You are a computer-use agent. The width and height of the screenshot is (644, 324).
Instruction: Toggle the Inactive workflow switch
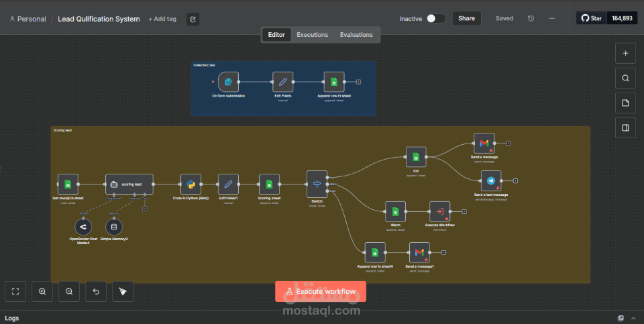(x=436, y=19)
